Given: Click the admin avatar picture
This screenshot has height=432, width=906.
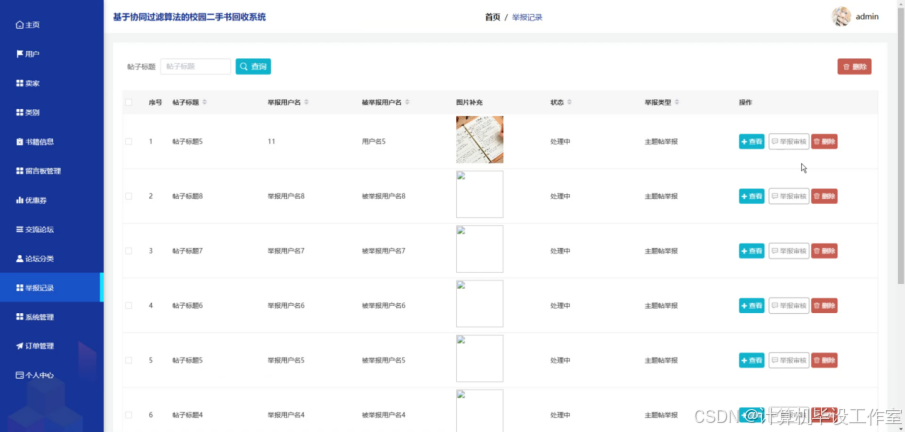Looking at the screenshot, I should [841, 17].
